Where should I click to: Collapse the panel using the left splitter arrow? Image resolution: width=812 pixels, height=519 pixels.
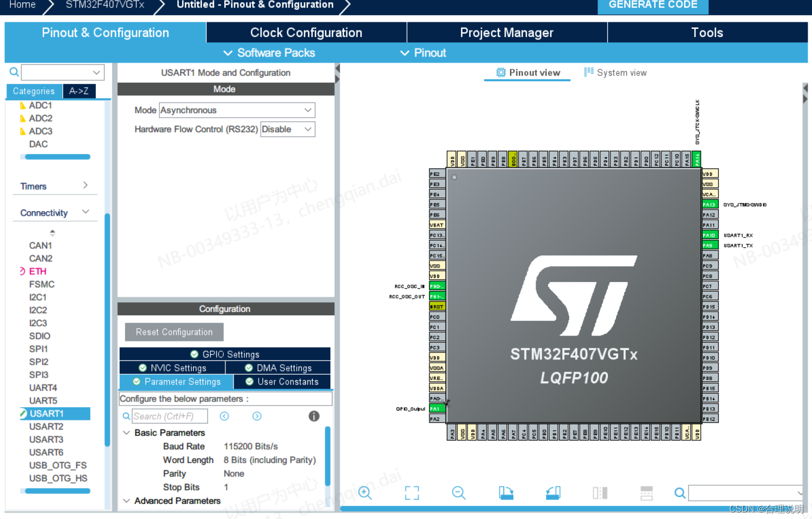(x=337, y=69)
